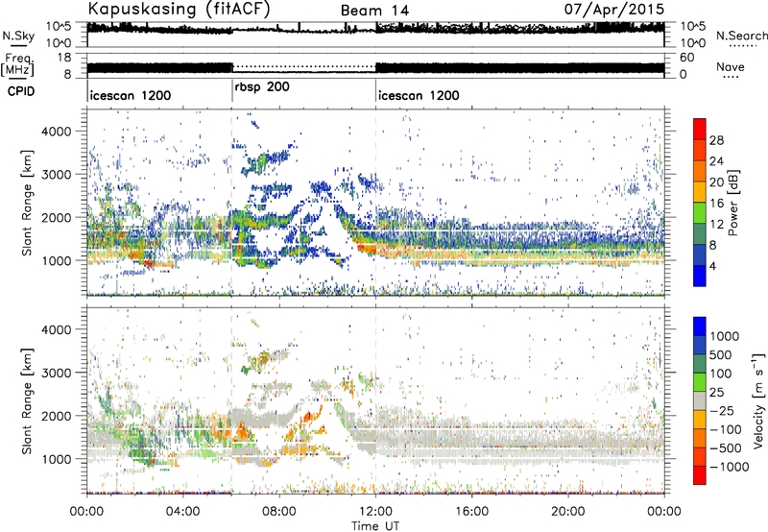Click the 'Power [dB]' colorbar label
The image size is (768, 532).
733,203
